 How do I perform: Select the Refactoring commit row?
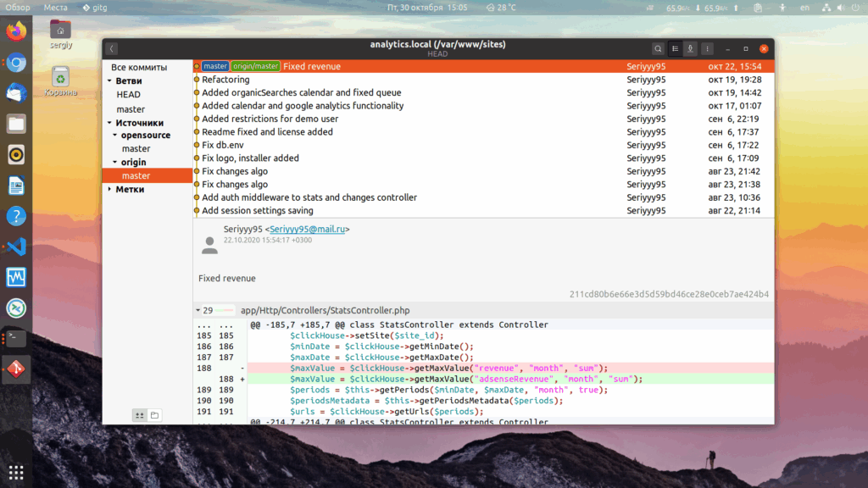tap(483, 80)
